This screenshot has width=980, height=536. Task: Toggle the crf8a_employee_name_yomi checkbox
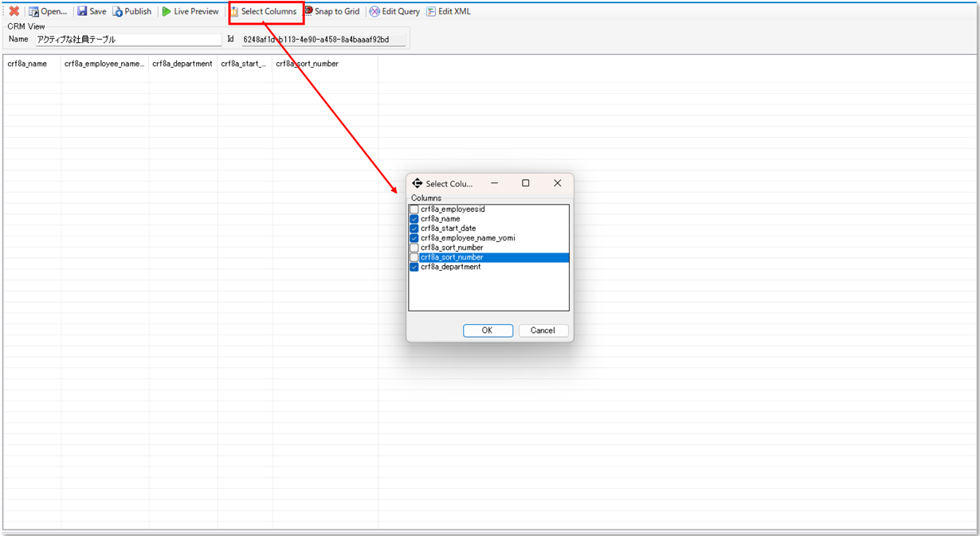[414, 238]
